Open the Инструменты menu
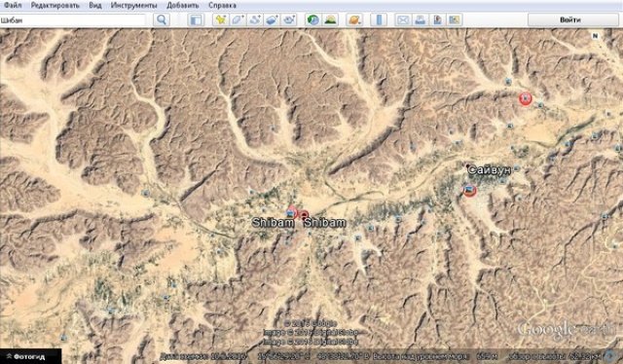Screen dimensions: 623x364 (x=134, y=5)
